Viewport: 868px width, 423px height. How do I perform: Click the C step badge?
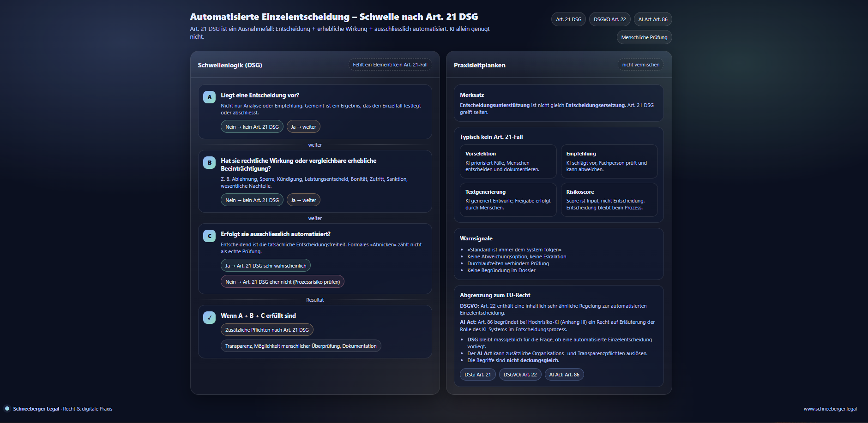[209, 236]
